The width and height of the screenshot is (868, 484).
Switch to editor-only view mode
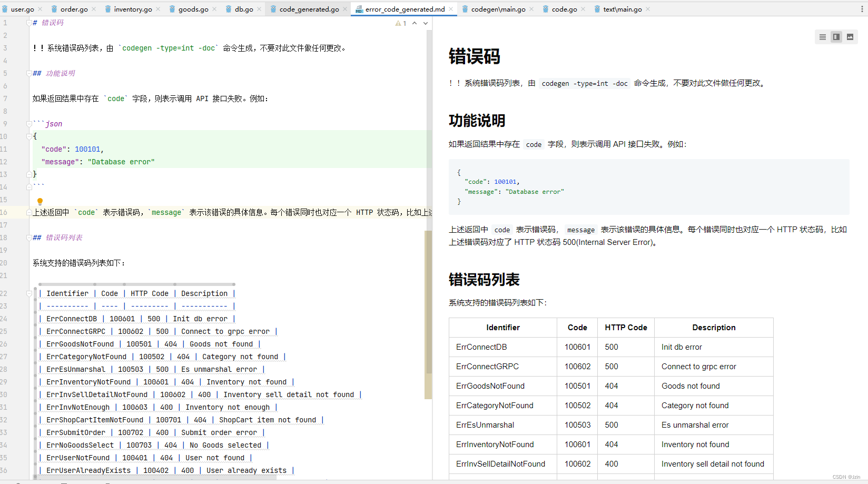point(823,37)
